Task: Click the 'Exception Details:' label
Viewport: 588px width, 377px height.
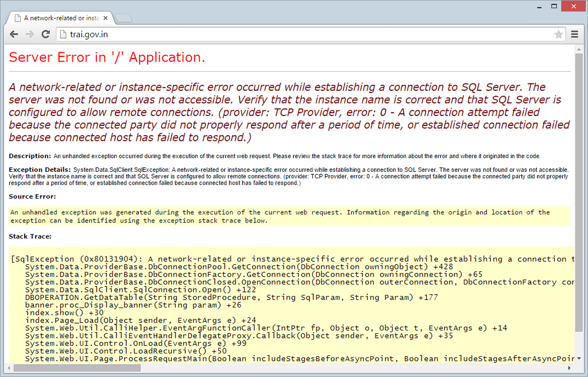Action: [x=40, y=170]
